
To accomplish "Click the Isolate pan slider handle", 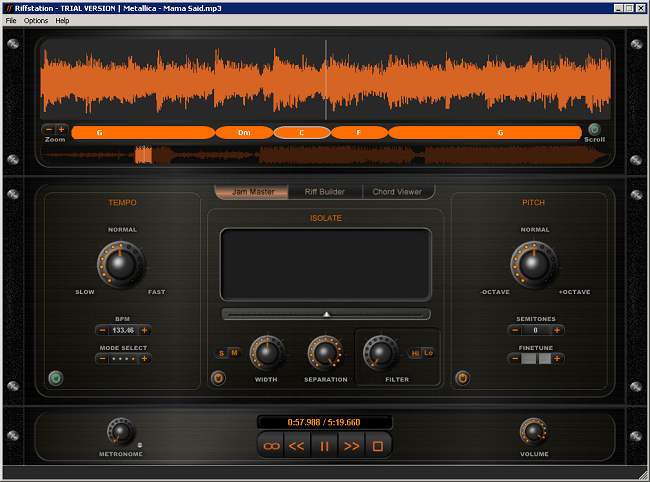I will coord(326,313).
